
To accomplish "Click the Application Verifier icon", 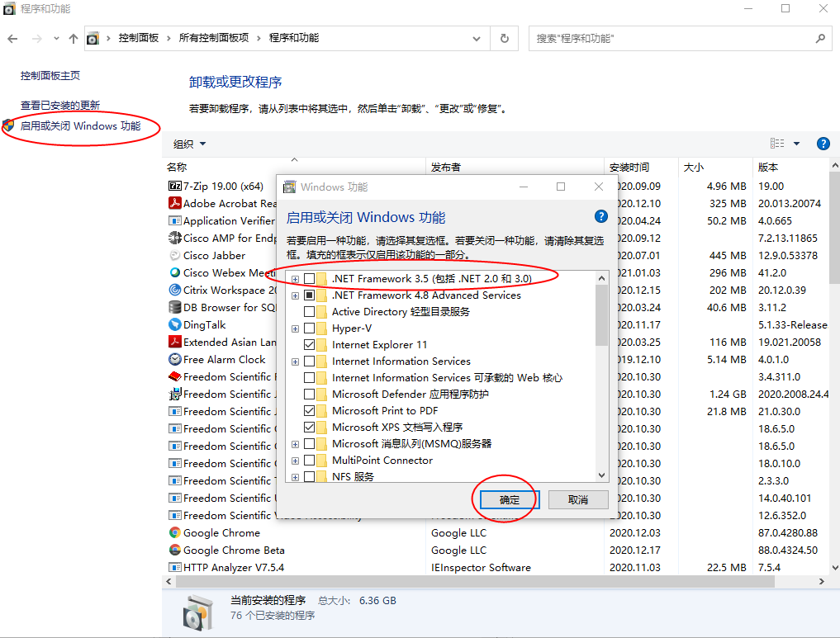I will click(x=174, y=220).
